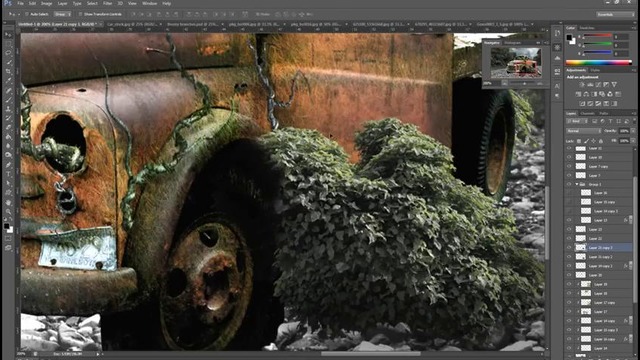Open the Kind layer filter dropdown
Image resolution: width=640 pixels, height=360 pixels.
(x=577, y=121)
